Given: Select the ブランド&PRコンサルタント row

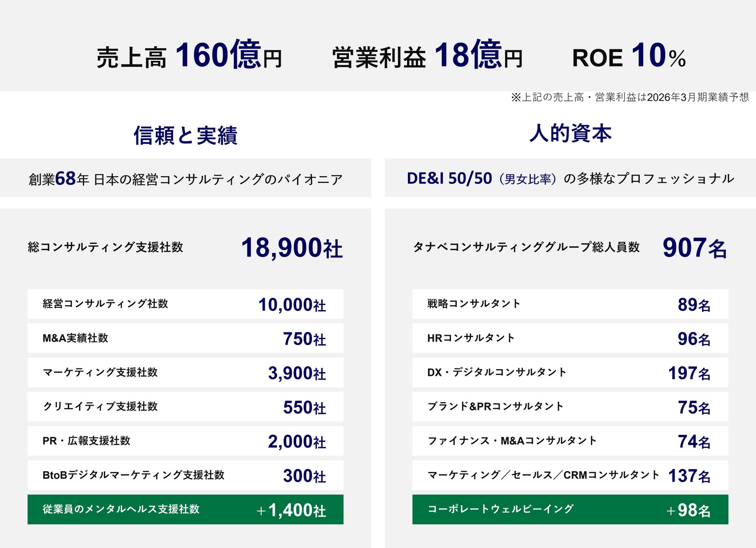Looking at the screenshot, I should tap(570, 407).
